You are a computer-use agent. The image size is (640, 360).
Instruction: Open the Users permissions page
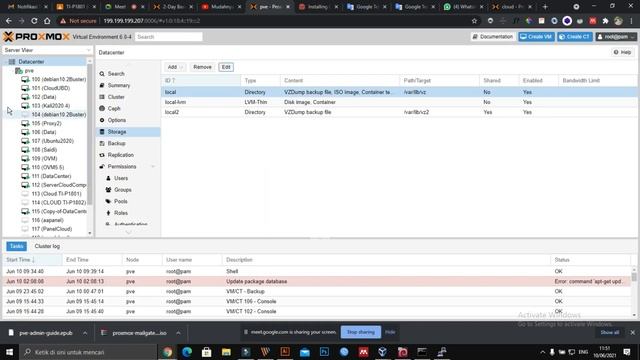pyautogui.click(x=121, y=178)
